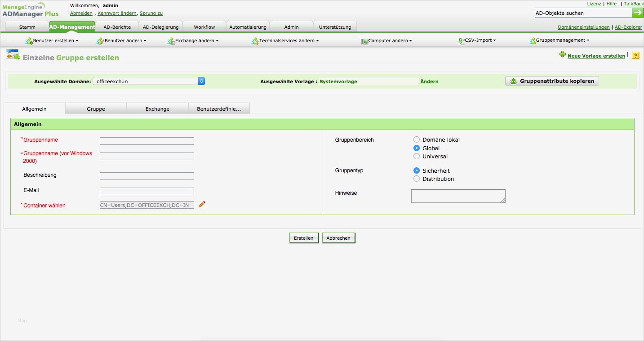Click the Abbrechen button

[339, 238]
